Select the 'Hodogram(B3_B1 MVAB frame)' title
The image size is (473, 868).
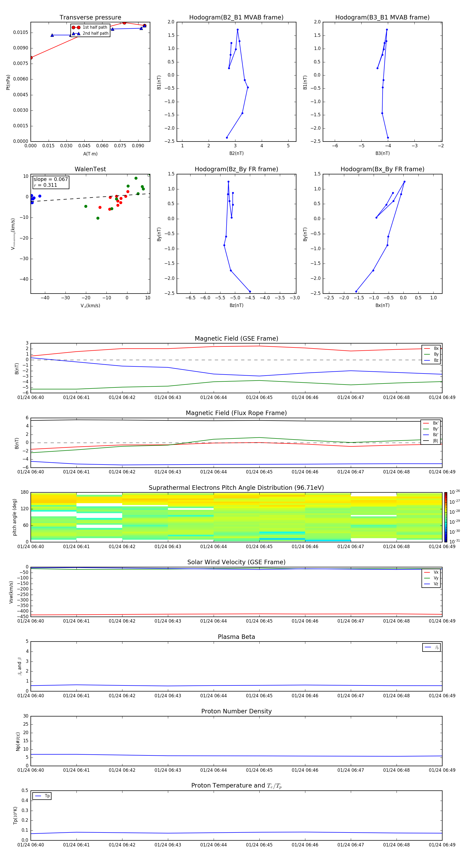coord(382,17)
